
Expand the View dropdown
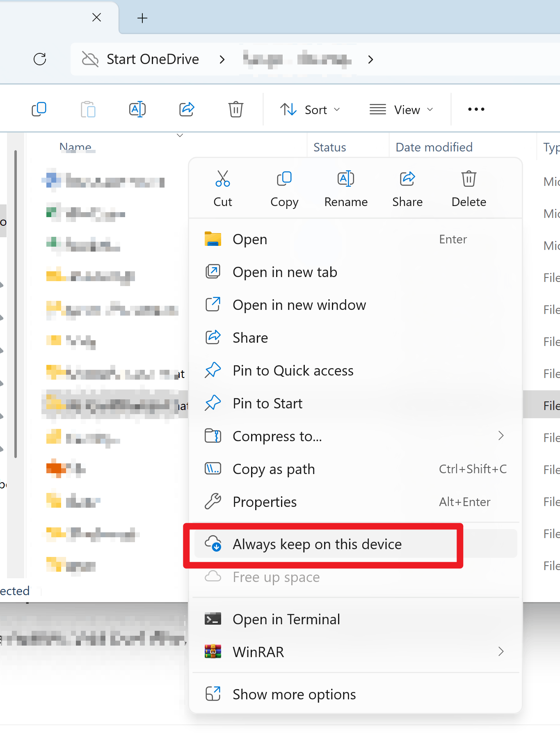coord(402,110)
